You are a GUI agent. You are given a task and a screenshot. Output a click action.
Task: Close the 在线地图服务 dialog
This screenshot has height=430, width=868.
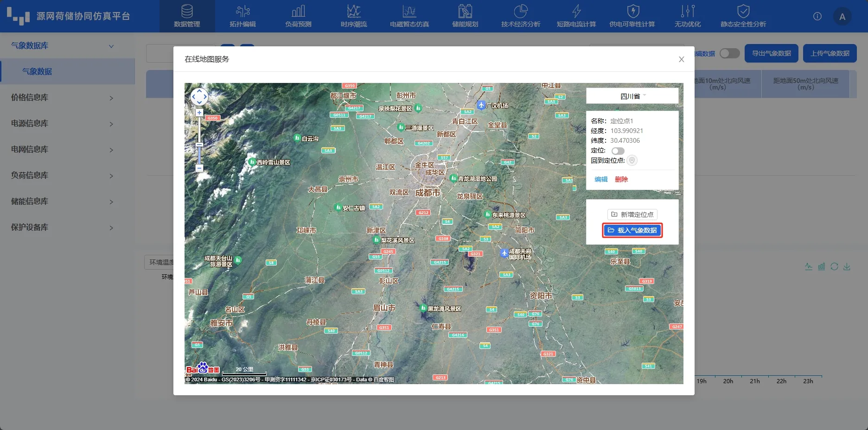(x=681, y=59)
